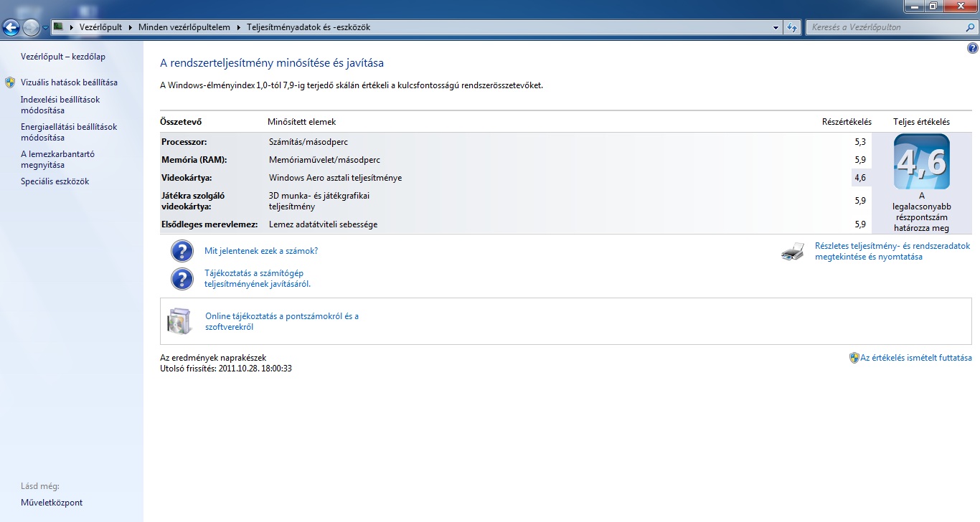Click the printer icon
980x522 pixels.
pos(793,252)
